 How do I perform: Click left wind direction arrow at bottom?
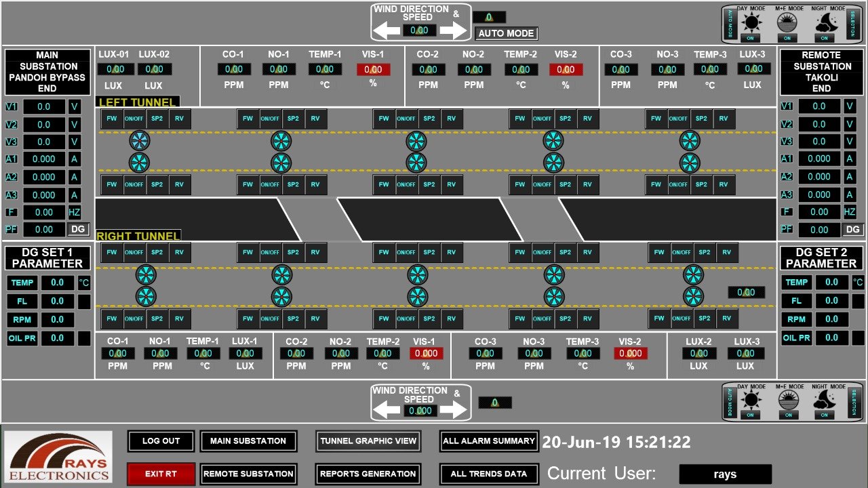pyautogui.click(x=387, y=410)
